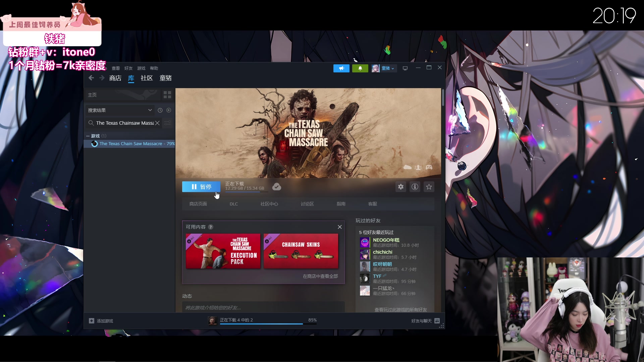
Task: Clear the library search text
Action: 157,123
